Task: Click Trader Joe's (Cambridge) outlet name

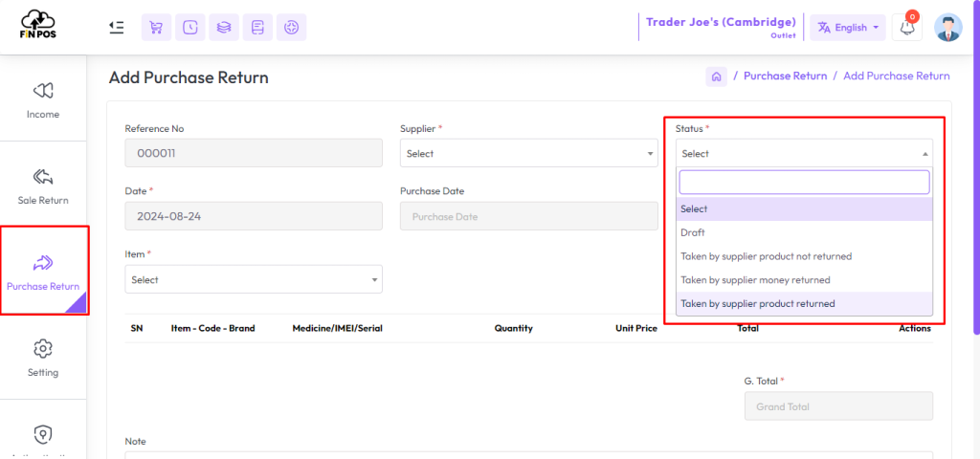Action: pyautogui.click(x=721, y=23)
